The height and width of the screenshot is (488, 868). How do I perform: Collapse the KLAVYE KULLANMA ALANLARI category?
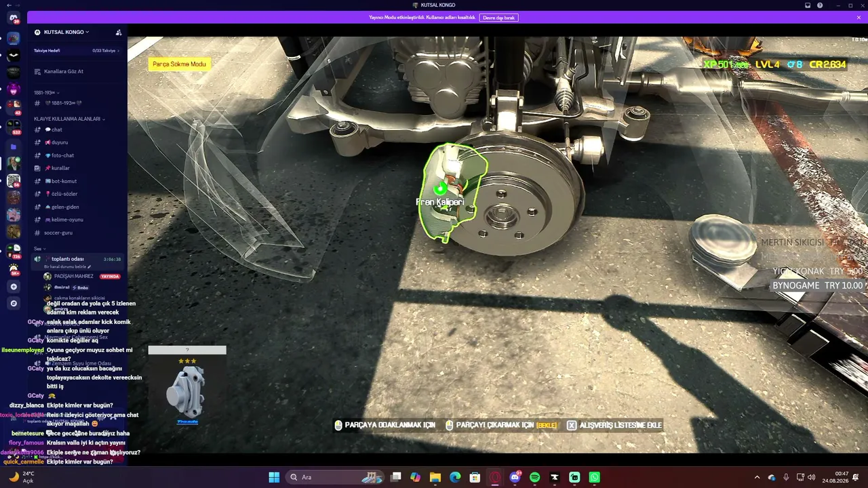[69, 119]
